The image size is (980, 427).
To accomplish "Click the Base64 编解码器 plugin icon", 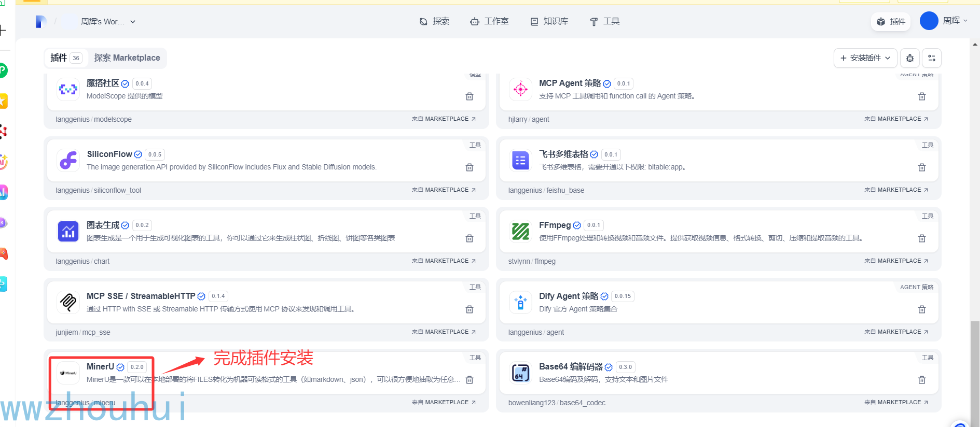I will point(520,373).
